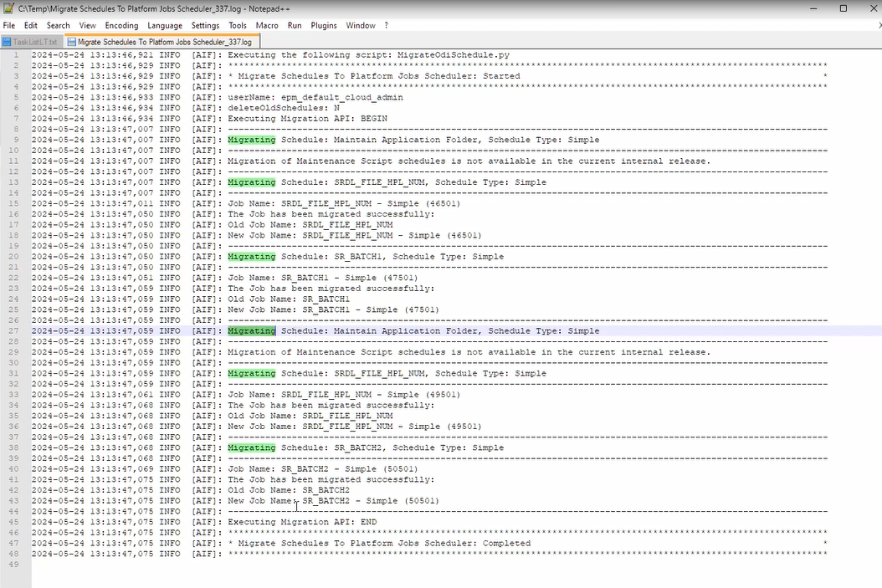The image size is (882, 588).
Task: Open the Edit menu
Action: click(30, 25)
